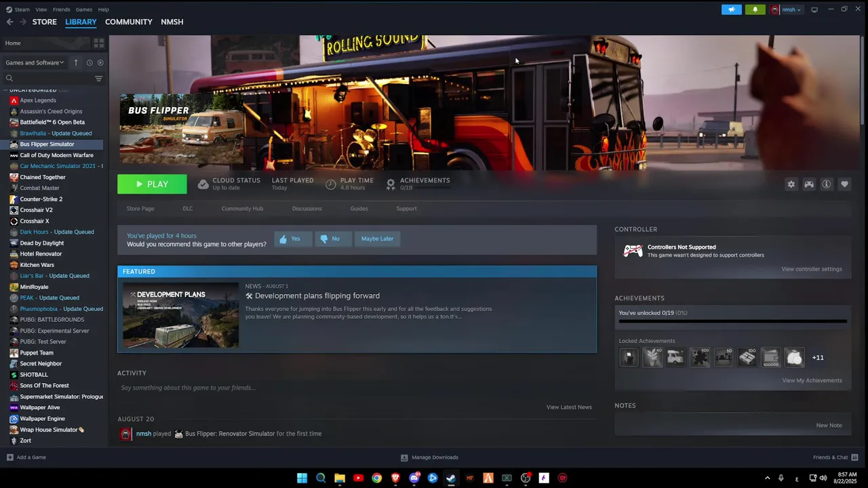Open the Support link

click(407, 209)
